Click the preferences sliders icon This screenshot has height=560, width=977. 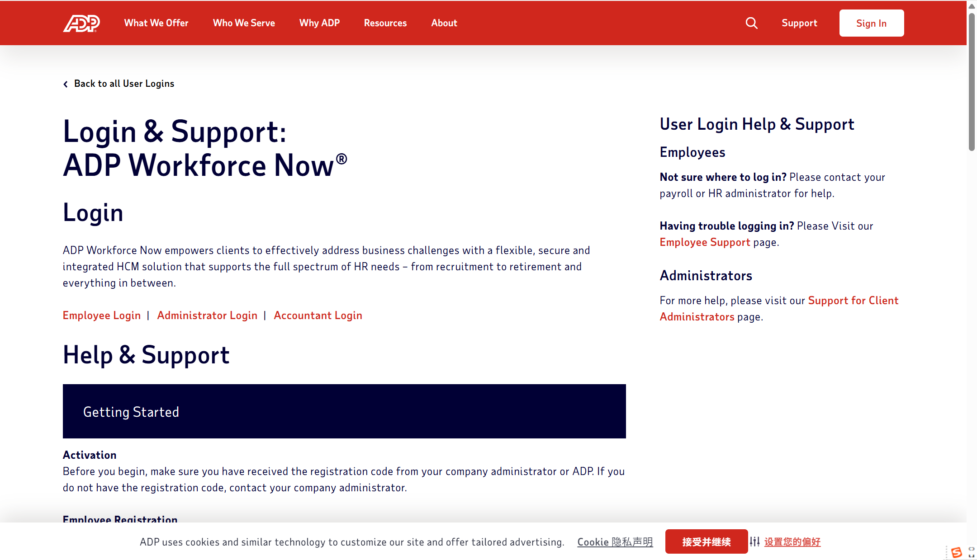pyautogui.click(x=754, y=541)
